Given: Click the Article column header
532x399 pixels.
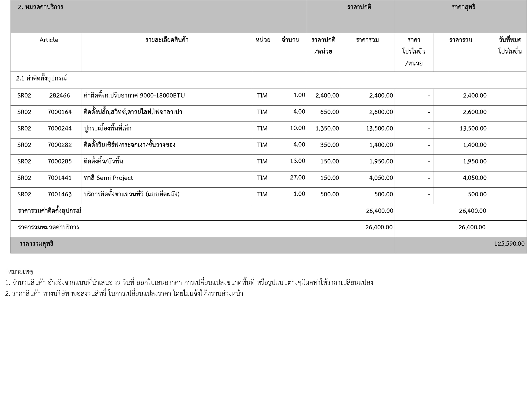Looking at the screenshot, I should click(49, 40).
